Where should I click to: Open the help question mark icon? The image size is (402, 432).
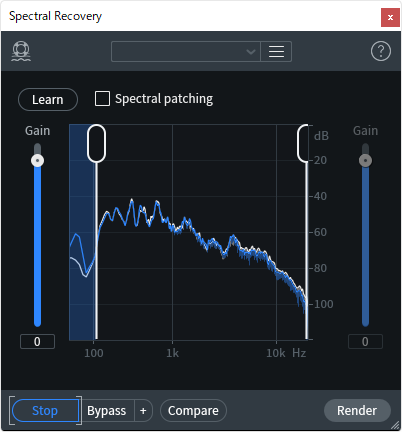[381, 51]
